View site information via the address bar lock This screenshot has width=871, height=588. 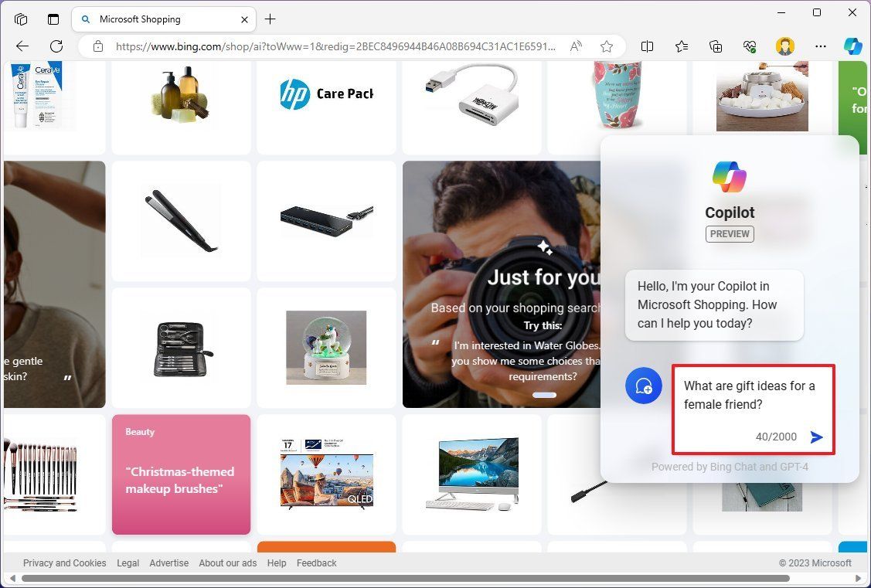pos(98,46)
